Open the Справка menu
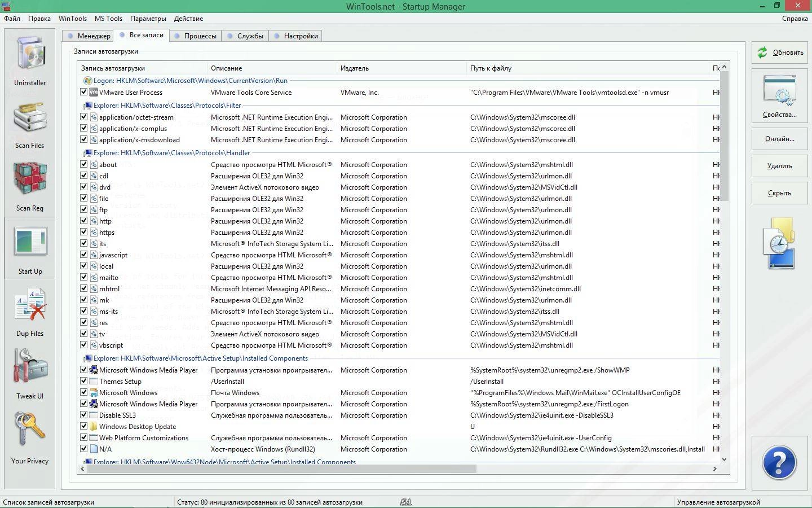 click(795, 19)
